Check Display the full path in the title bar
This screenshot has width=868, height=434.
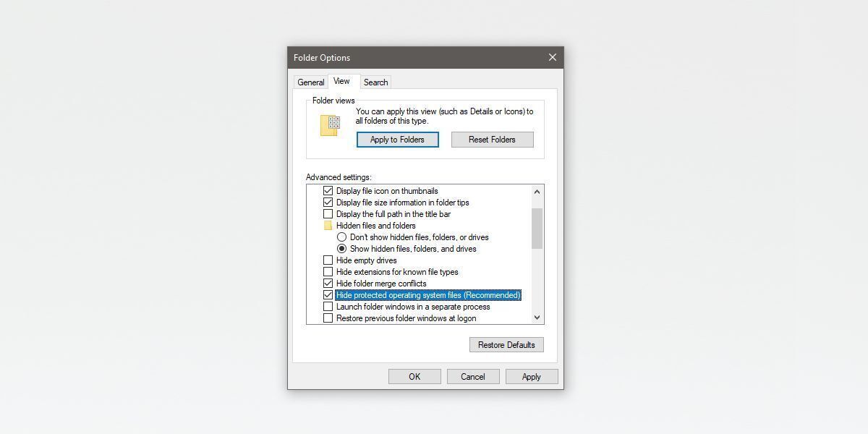[328, 214]
